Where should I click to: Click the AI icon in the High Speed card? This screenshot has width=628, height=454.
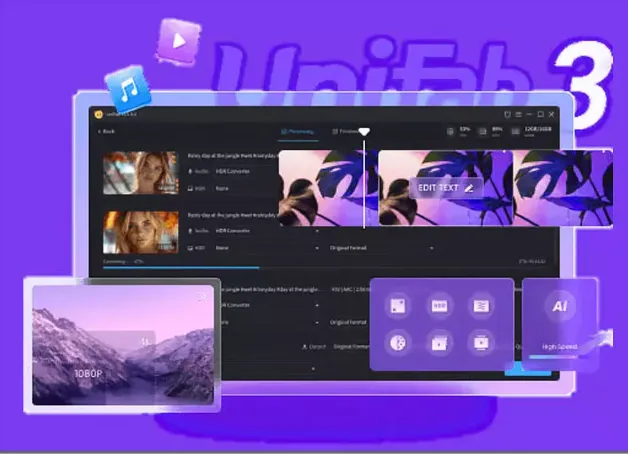(560, 306)
